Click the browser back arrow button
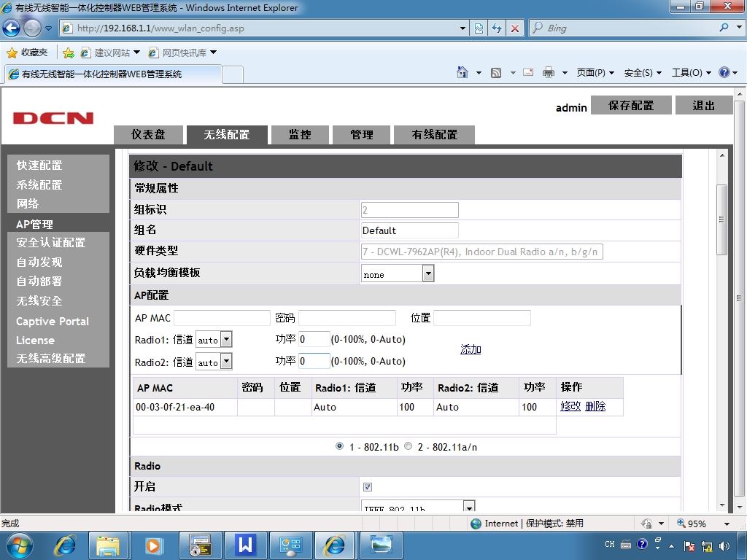747x560 pixels. tap(12, 28)
